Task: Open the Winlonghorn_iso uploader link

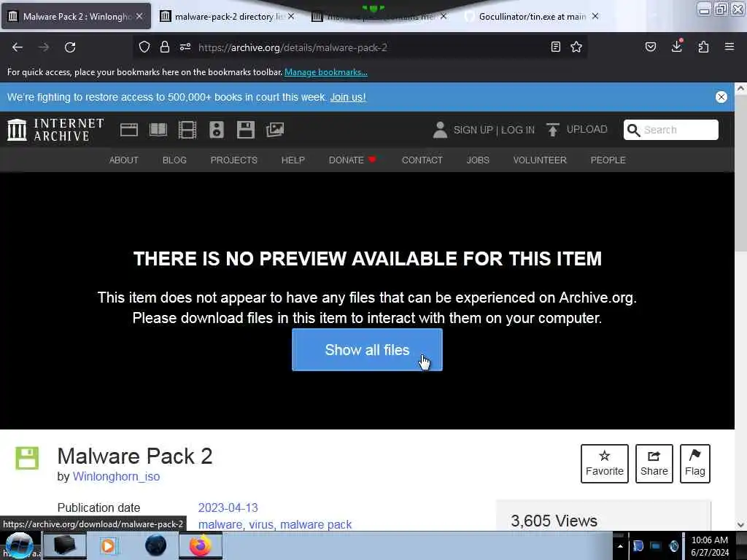Action: [116, 476]
